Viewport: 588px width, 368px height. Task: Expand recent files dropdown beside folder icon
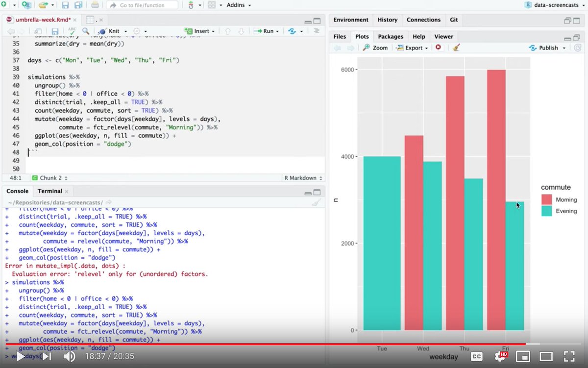point(52,5)
